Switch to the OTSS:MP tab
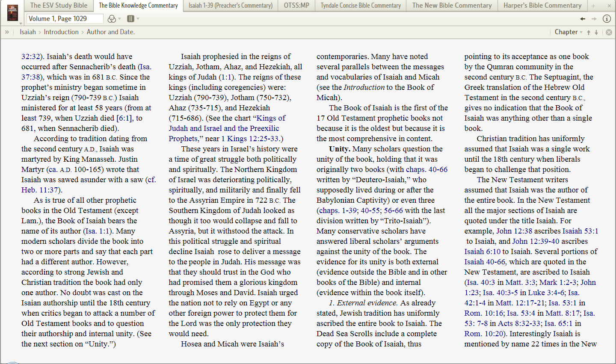The image size is (616, 364). pyautogui.click(x=296, y=6)
